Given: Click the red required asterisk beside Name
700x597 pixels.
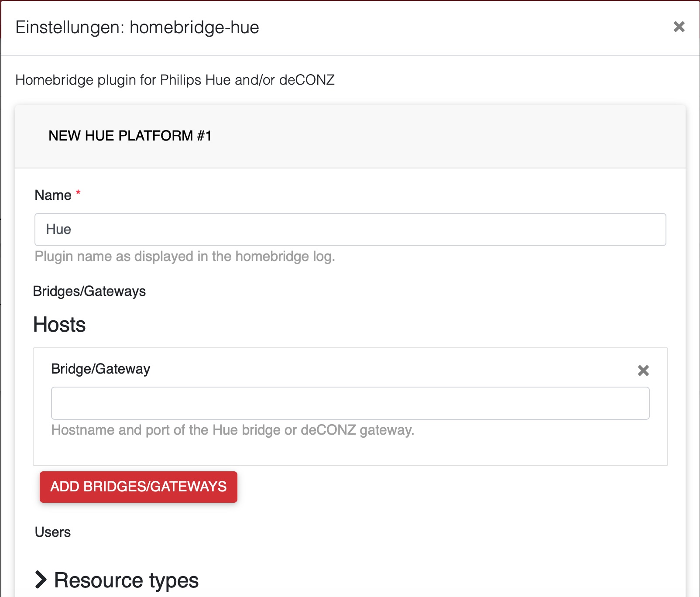Looking at the screenshot, I should tap(78, 192).
